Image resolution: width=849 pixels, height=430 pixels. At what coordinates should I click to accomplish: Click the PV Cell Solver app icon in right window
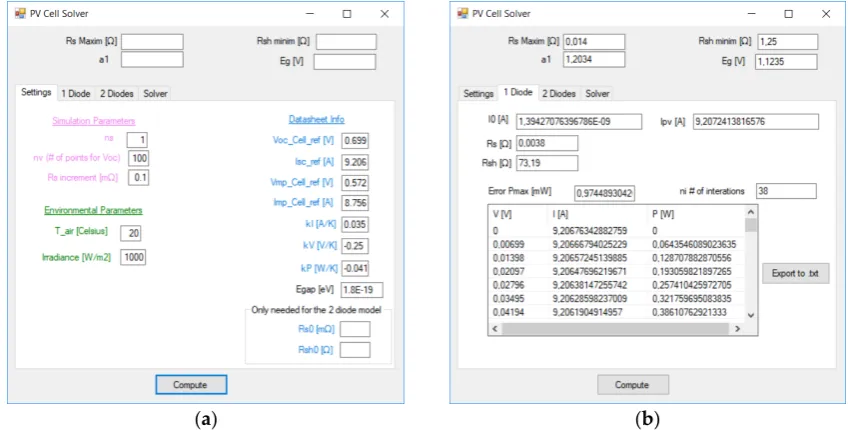(462, 14)
